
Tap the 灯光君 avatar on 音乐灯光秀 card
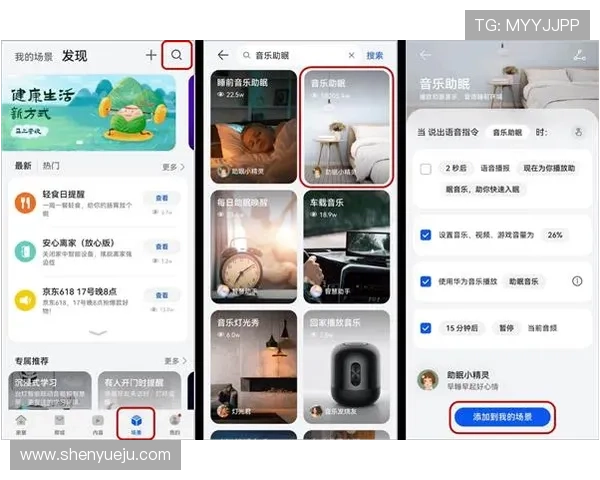click(223, 411)
